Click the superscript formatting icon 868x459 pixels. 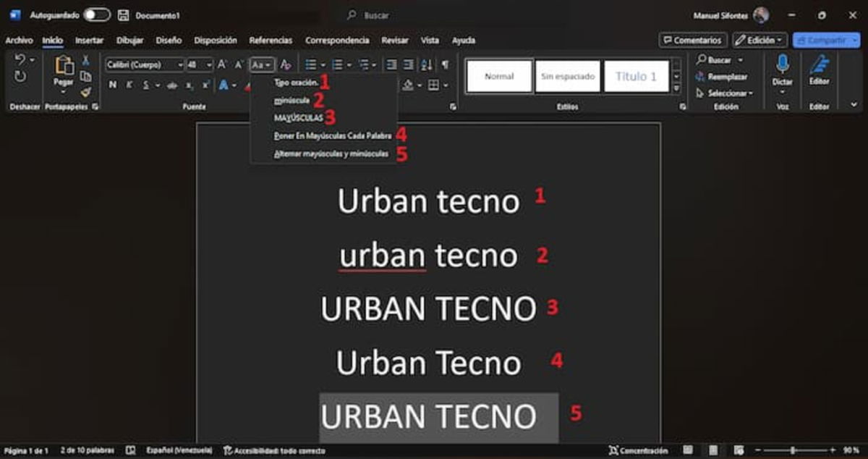click(x=207, y=85)
